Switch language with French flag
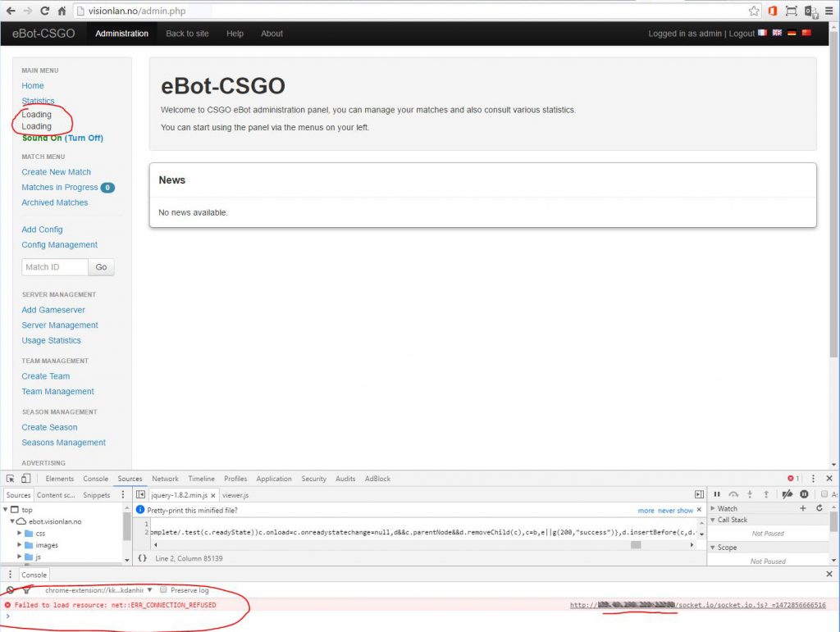Image resolution: width=840 pixels, height=632 pixels. click(x=762, y=33)
